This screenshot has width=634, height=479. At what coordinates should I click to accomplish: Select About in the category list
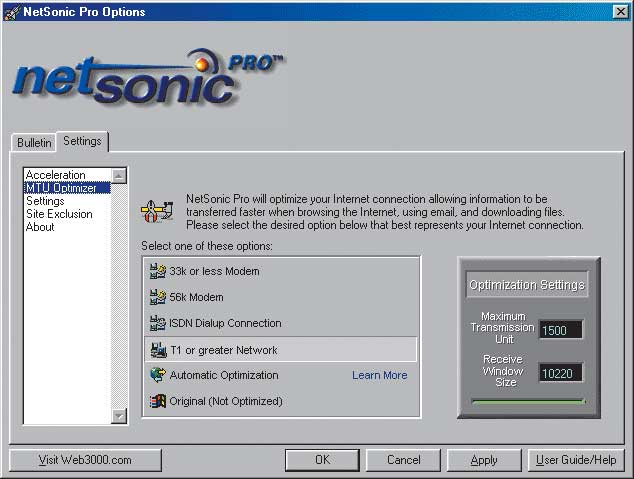[40, 227]
